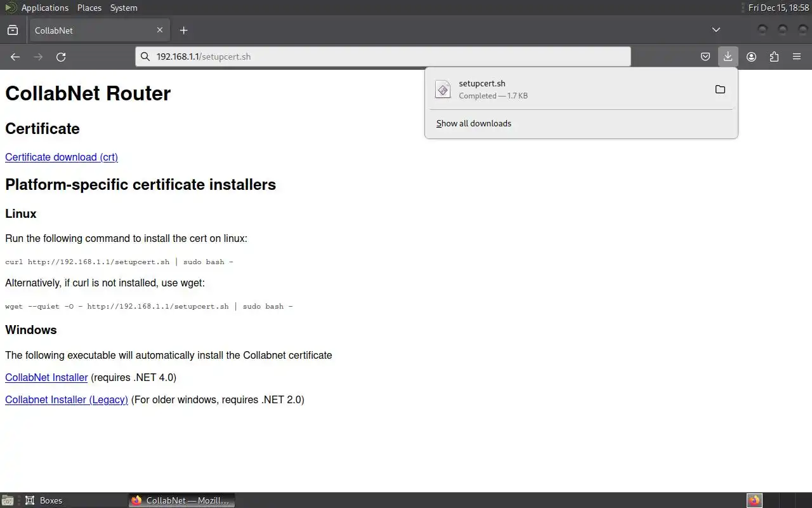Click the clock showing Fri Dec 15

click(778, 8)
